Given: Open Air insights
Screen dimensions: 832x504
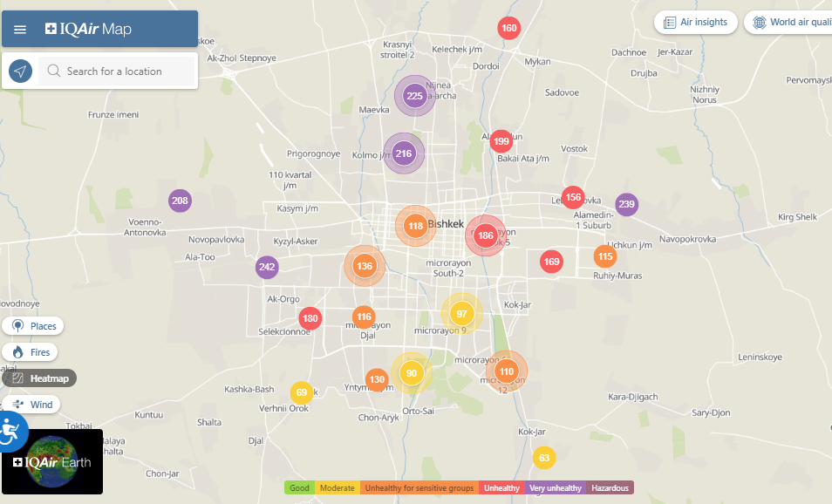Looking at the screenshot, I should 696,23.
